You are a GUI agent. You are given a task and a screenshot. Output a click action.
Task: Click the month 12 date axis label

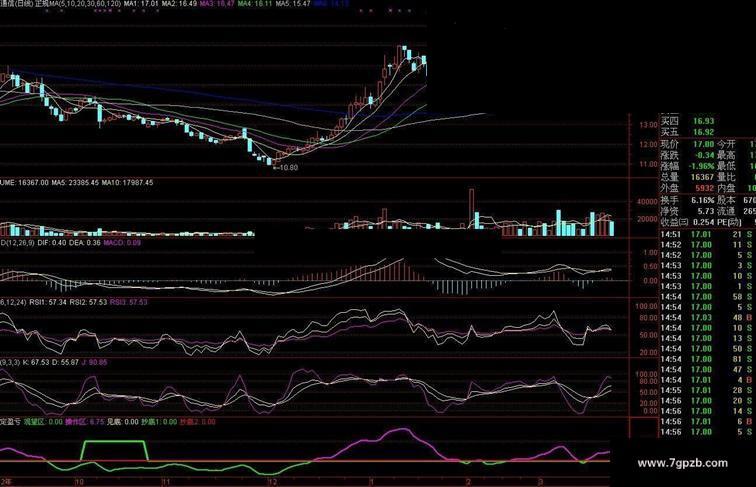pos(272,482)
